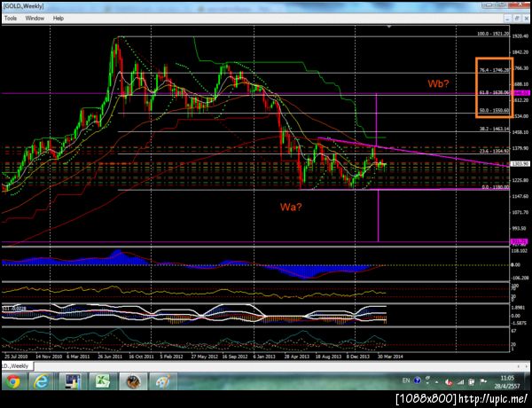Click the red tray notification icon
The image size is (532, 408).
(x=450, y=382)
